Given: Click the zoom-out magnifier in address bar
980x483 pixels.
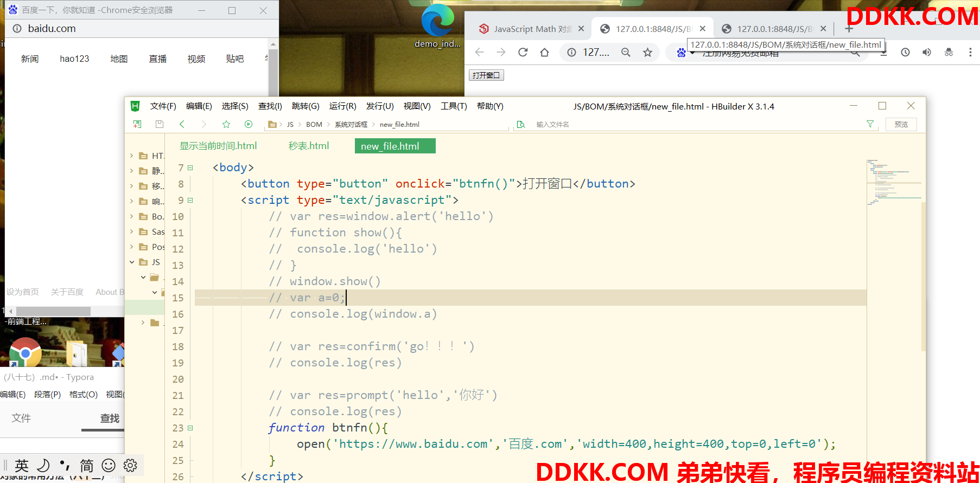Looking at the screenshot, I should point(626,52).
